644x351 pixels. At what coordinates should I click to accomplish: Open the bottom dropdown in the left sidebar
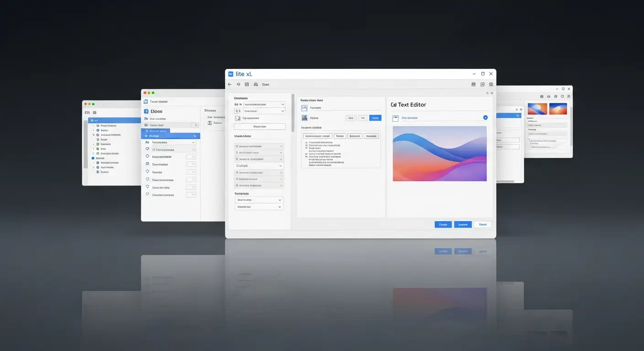[259, 207]
